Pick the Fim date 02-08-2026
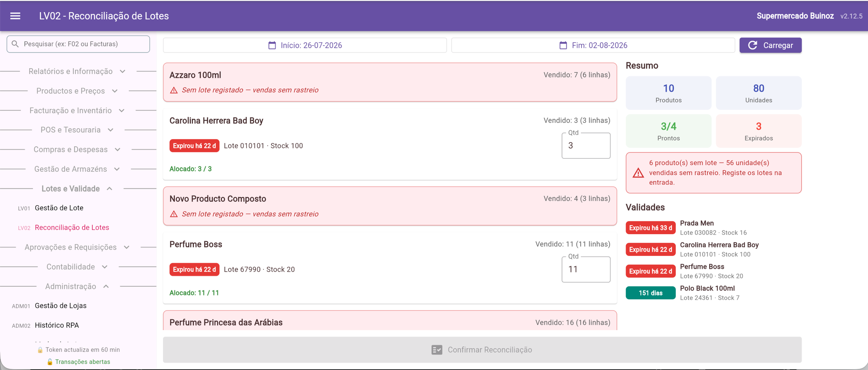This screenshot has width=868, height=370. [593, 45]
